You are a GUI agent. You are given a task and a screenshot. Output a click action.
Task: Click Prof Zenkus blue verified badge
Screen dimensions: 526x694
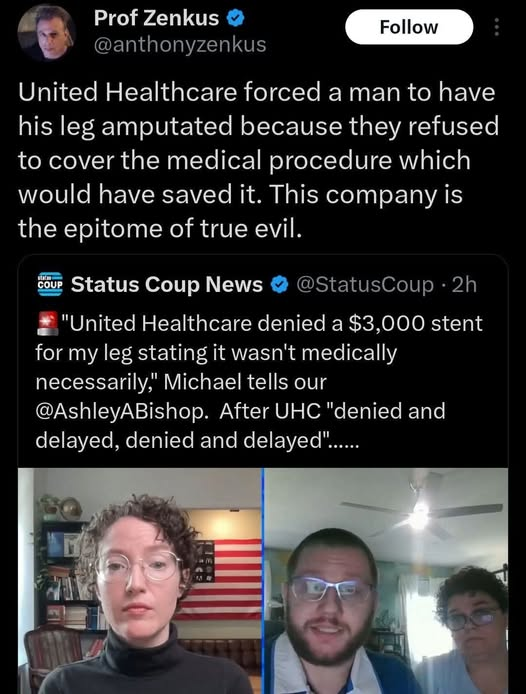(x=236, y=19)
